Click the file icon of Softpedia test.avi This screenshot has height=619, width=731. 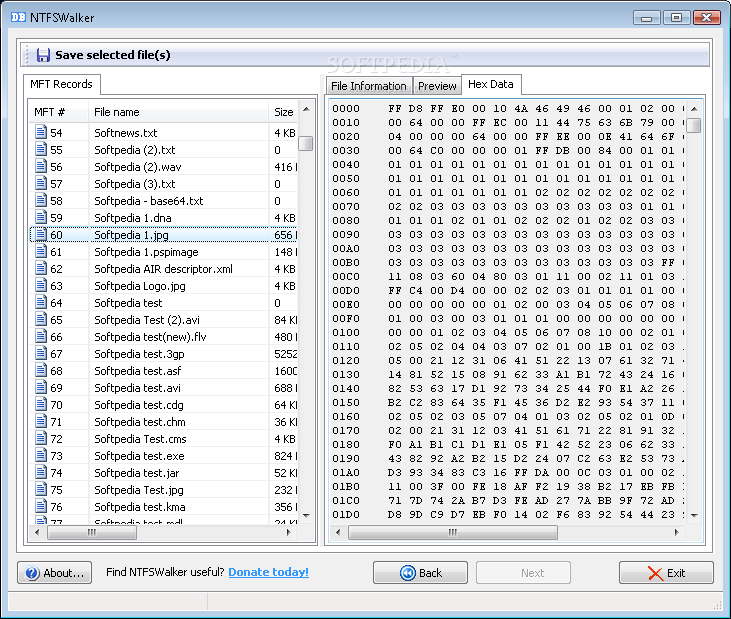pyautogui.click(x=41, y=387)
